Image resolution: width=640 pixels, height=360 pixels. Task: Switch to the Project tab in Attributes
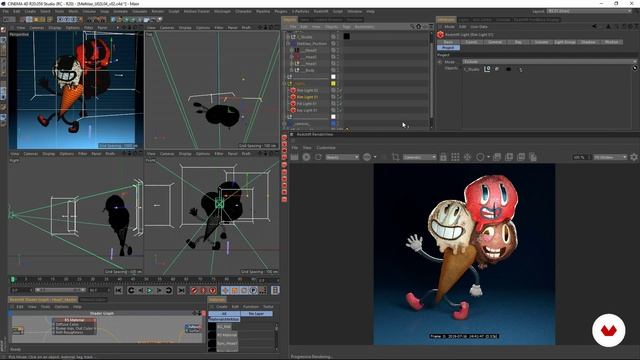448,47
